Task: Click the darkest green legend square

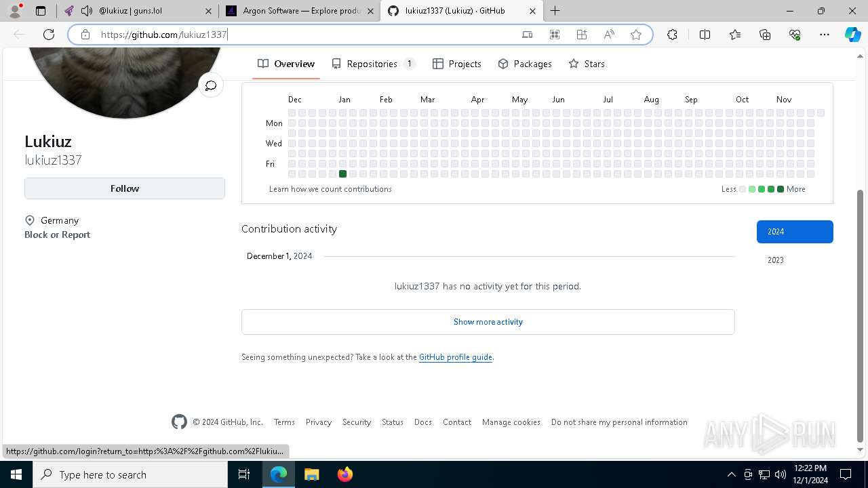Action: pyautogui.click(x=781, y=189)
